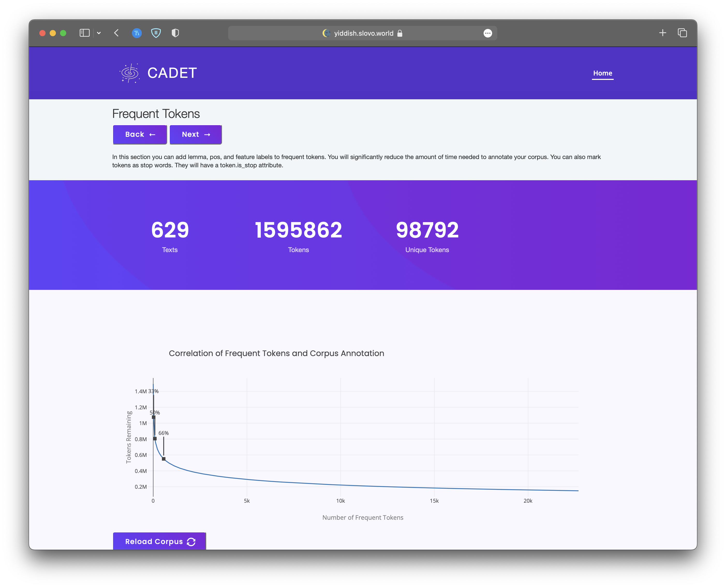Go back using browser back arrow
Image resolution: width=726 pixels, height=588 pixels.
[116, 33]
